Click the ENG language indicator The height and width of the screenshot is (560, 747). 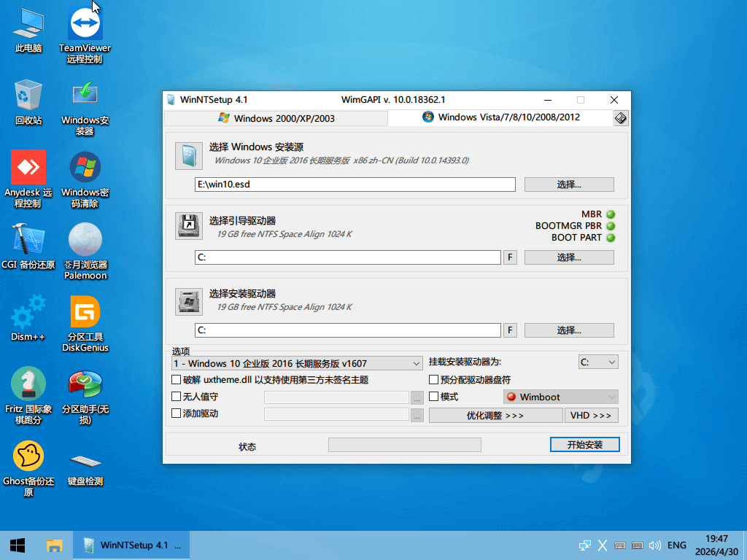pos(676,545)
